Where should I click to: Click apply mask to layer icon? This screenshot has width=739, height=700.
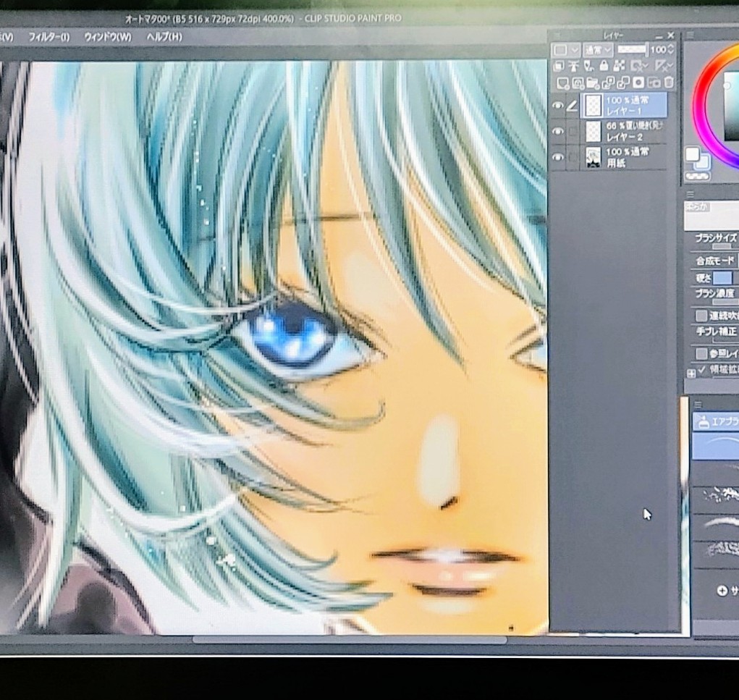coord(654,83)
